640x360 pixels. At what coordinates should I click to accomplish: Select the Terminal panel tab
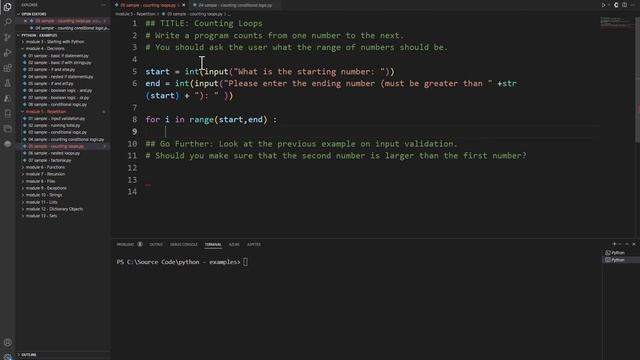pos(213,244)
